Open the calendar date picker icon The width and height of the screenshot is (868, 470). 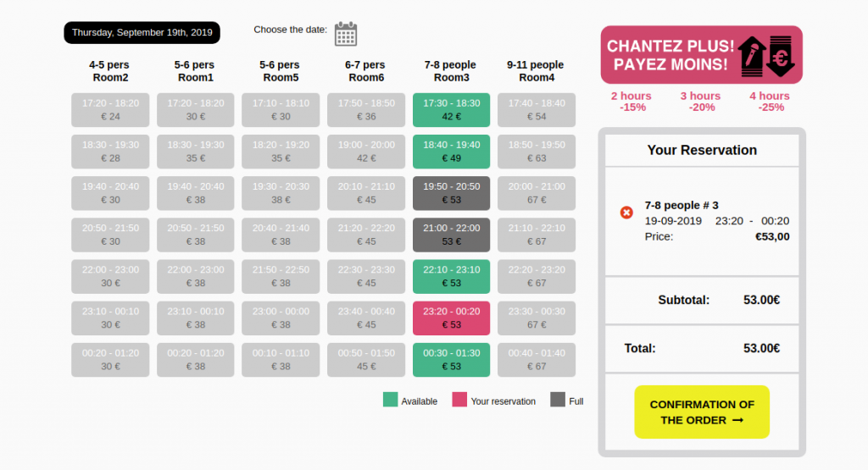click(x=346, y=34)
